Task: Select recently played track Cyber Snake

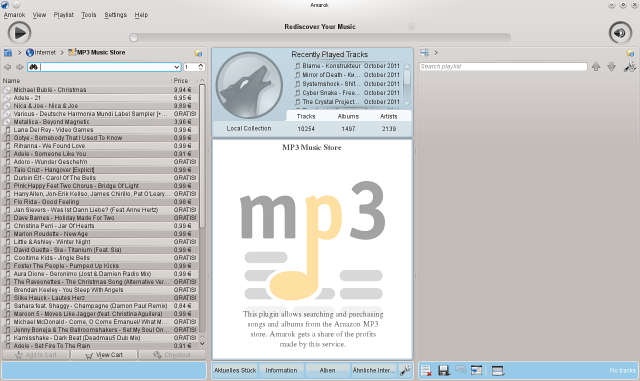Action: [x=347, y=93]
